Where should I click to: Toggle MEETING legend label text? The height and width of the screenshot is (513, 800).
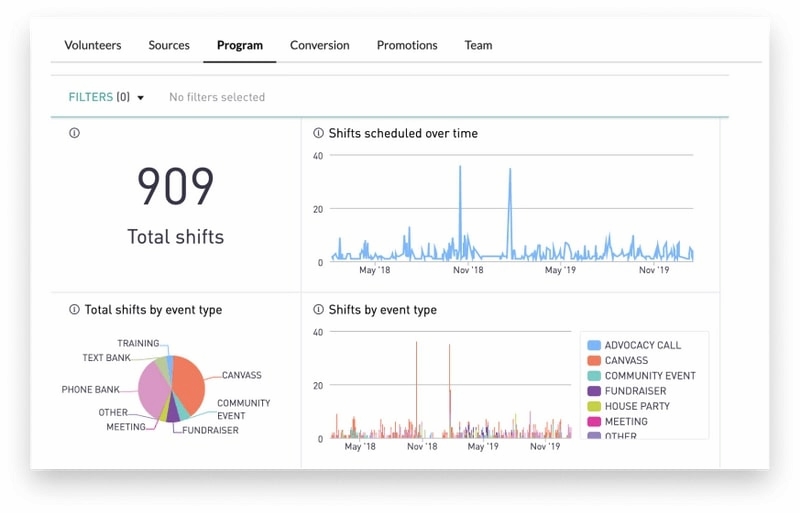coord(626,422)
